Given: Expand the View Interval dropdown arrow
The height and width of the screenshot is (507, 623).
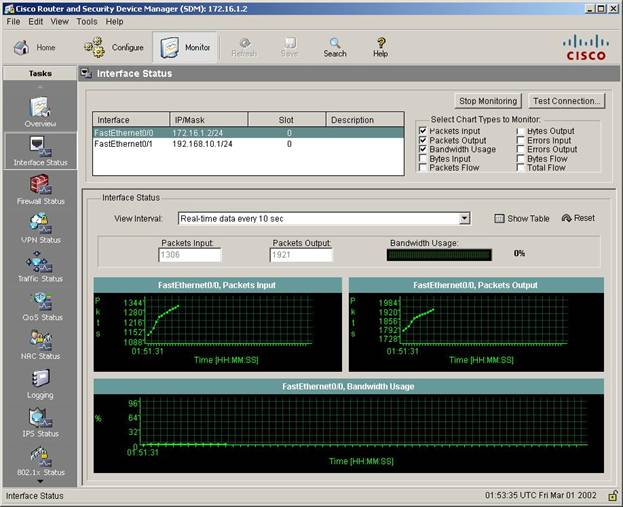Looking at the screenshot, I should click(464, 219).
